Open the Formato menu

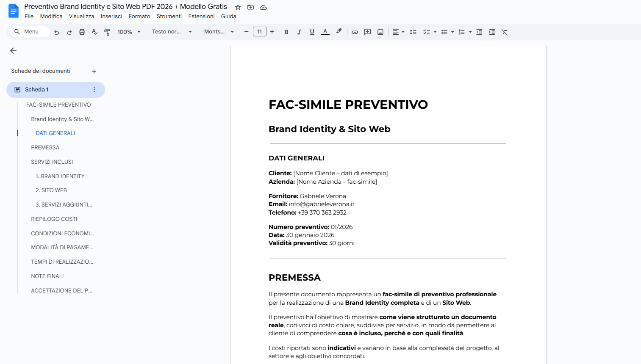pyautogui.click(x=139, y=17)
